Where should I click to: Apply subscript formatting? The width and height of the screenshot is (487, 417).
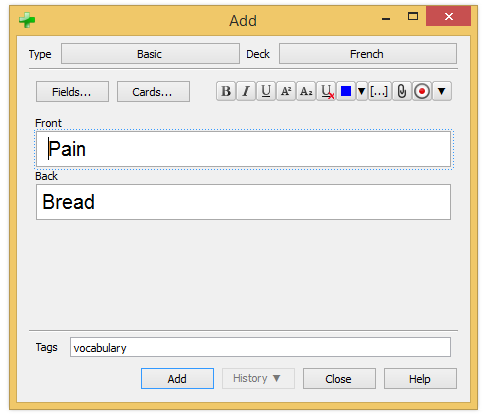click(306, 91)
